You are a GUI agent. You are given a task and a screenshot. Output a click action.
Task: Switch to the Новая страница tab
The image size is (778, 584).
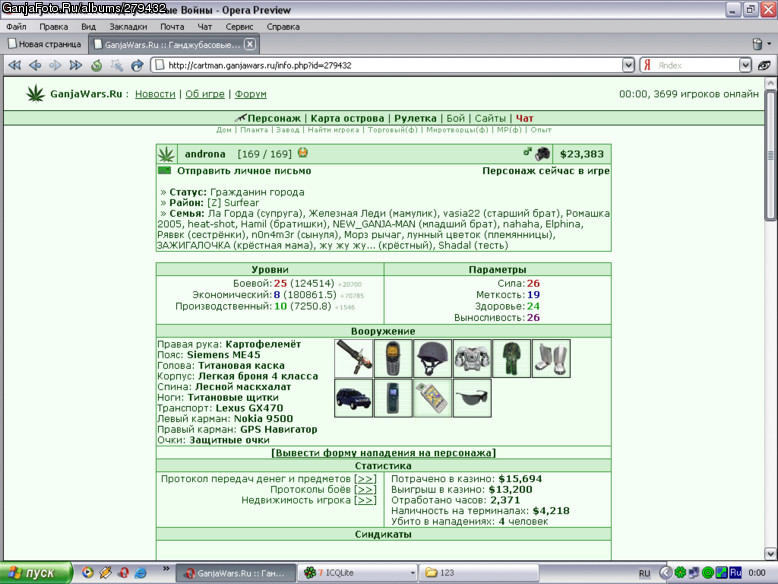click(x=45, y=44)
